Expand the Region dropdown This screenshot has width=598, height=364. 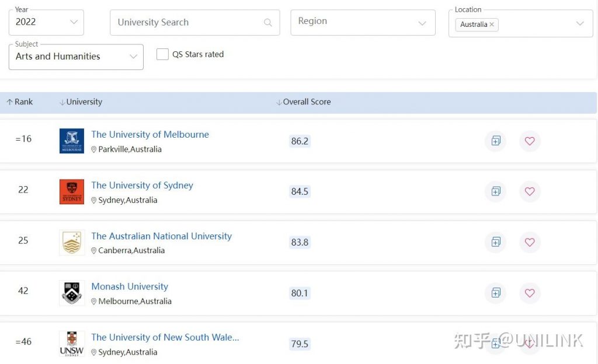click(x=363, y=23)
